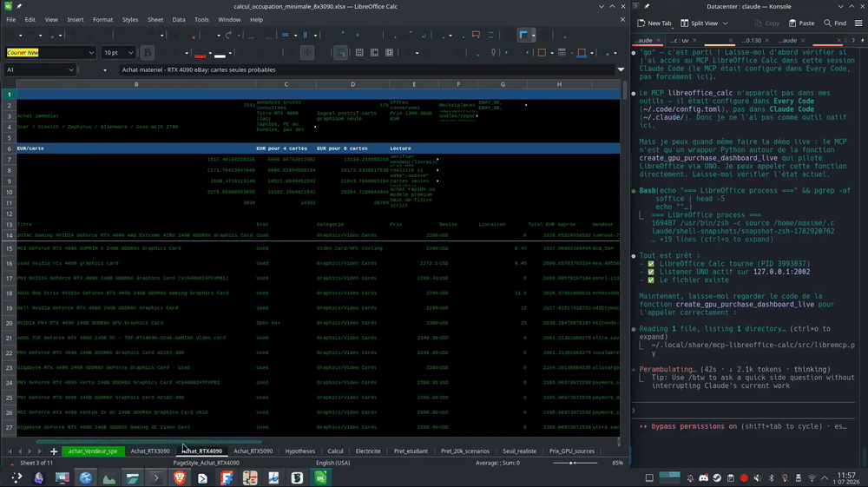Click the New Tab button in Konsole

654,23
